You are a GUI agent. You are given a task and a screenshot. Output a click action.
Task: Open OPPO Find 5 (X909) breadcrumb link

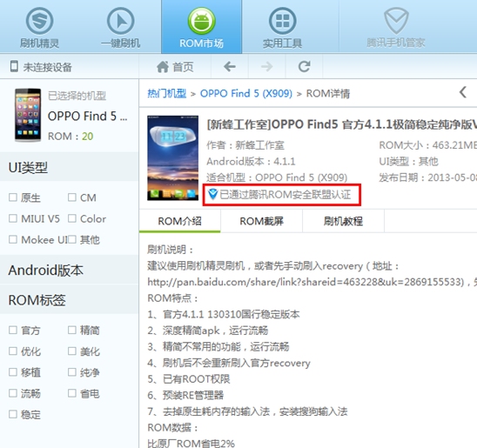coord(245,93)
